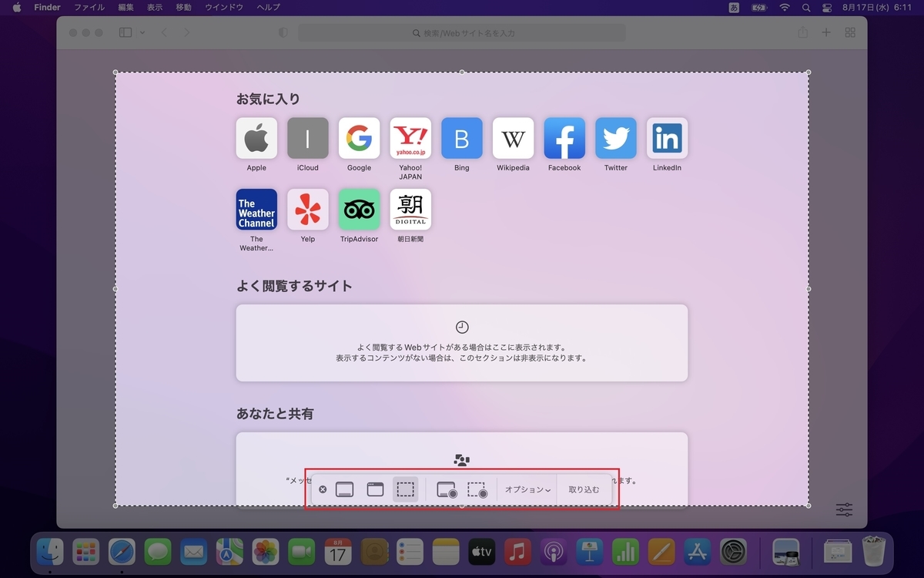Toggle the Safari sidebar button

126,33
